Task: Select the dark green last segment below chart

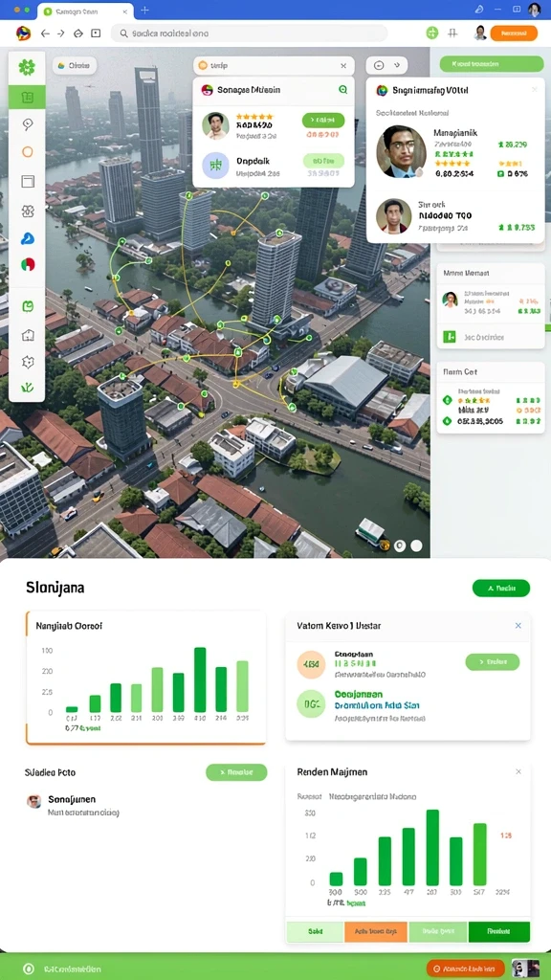Action: click(x=498, y=931)
